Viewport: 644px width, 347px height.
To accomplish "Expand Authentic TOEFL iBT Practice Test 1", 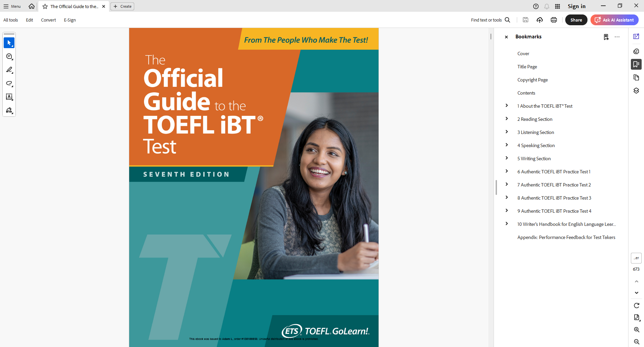I will (507, 171).
